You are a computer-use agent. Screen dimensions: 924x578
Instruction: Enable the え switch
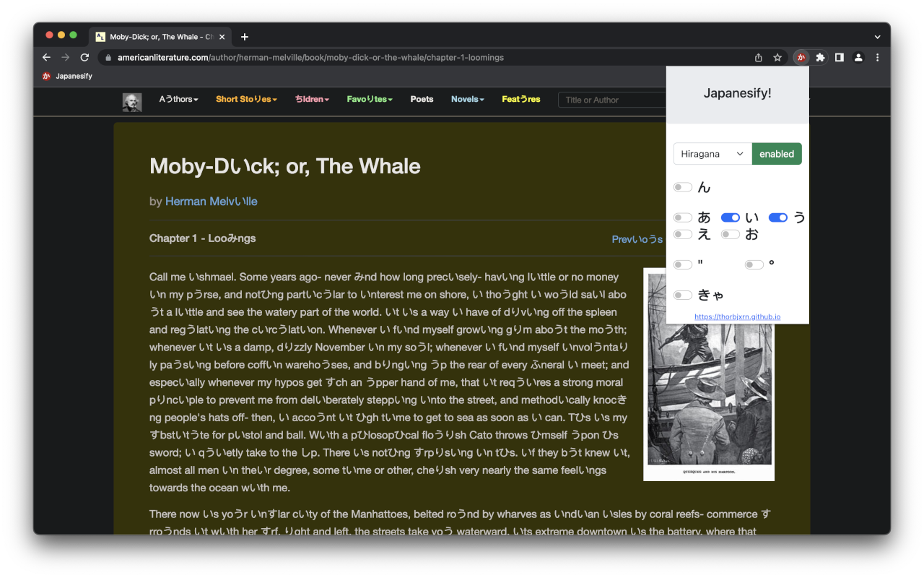click(683, 234)
